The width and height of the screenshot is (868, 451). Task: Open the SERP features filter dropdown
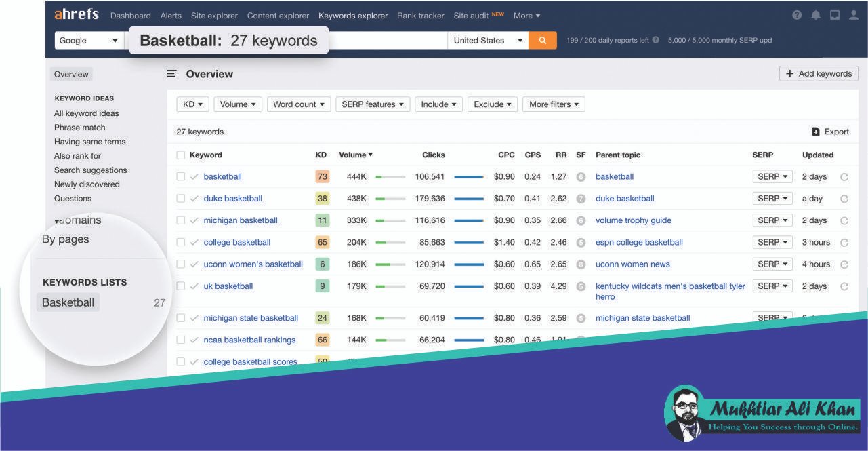point(373,104)
